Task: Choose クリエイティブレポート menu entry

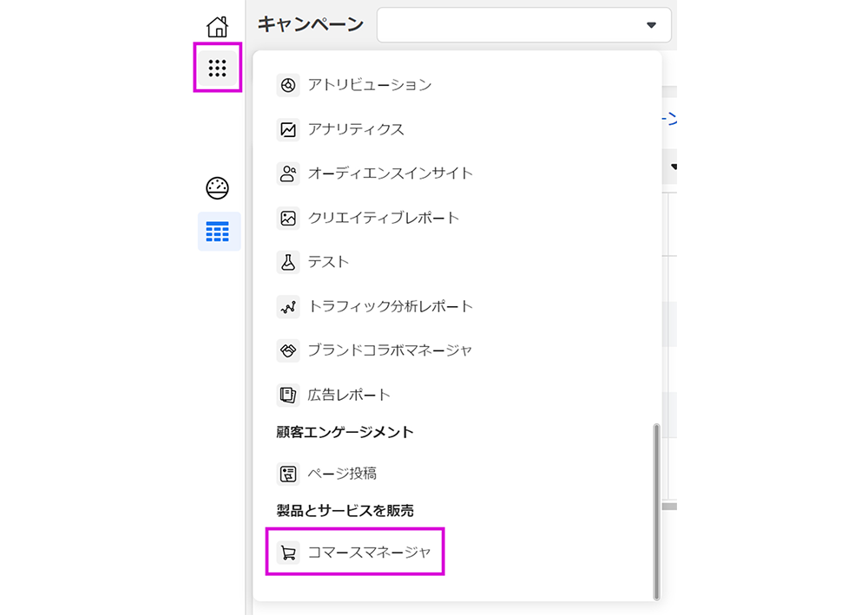Action: tap(383, 218)
